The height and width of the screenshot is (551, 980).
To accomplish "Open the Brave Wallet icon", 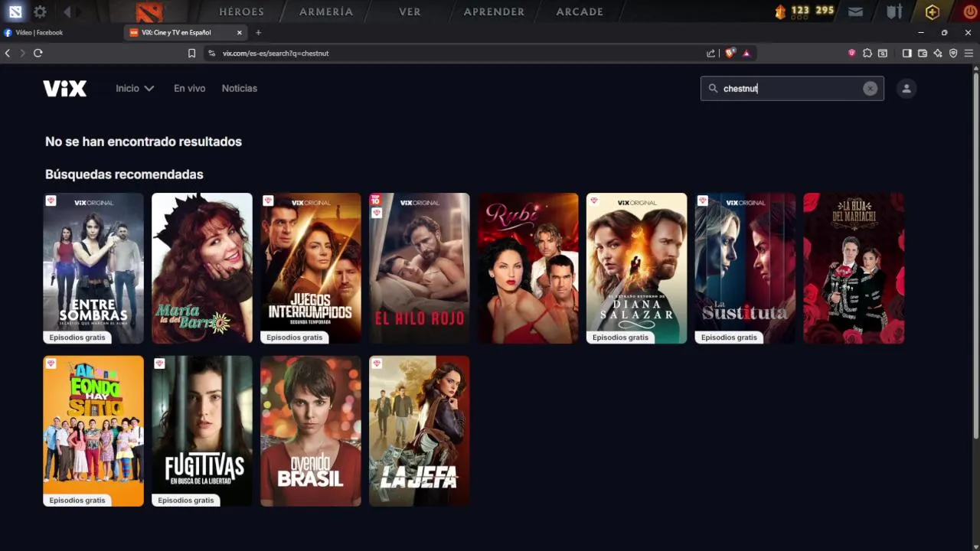I will 923,53.
